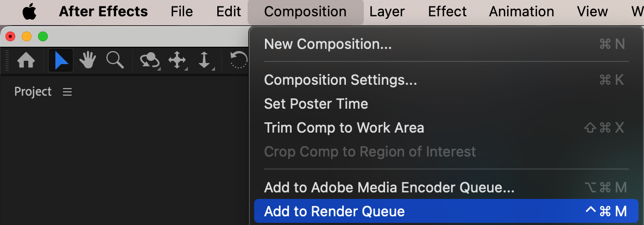Screen dimensions: 644x225
Task: Open Composition Settings from the menu
Action: (340, 80)
